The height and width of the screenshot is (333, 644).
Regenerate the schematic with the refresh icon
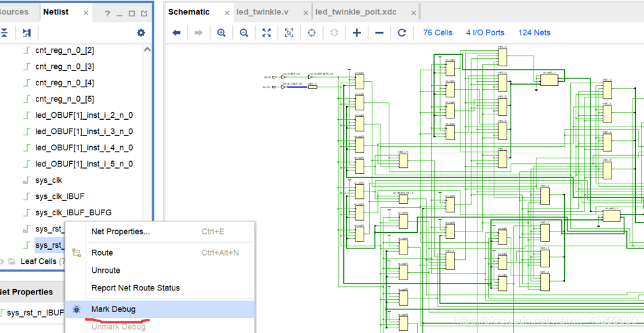[x=402, y=33]
